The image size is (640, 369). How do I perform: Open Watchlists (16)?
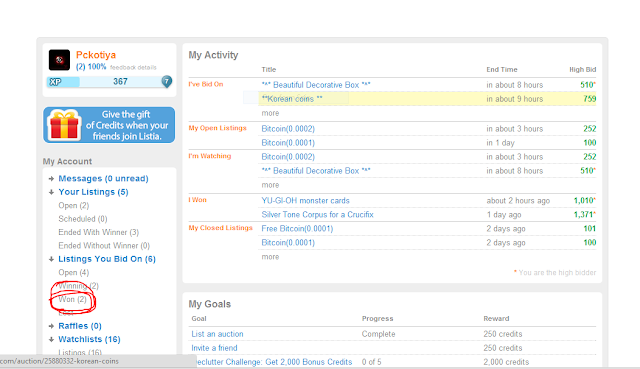89,339
